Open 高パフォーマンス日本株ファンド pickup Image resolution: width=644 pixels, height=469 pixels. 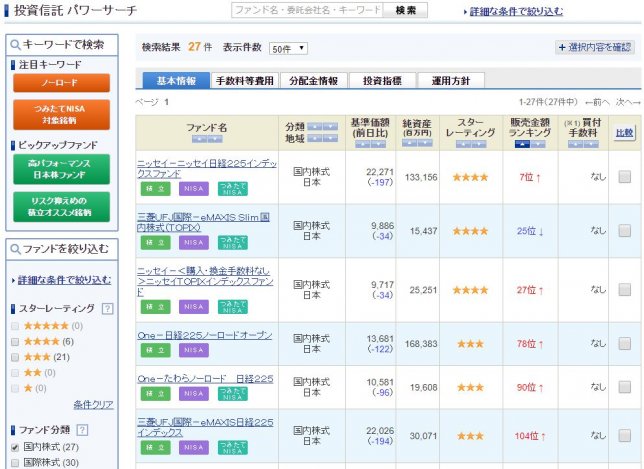(x=62, y=169)
